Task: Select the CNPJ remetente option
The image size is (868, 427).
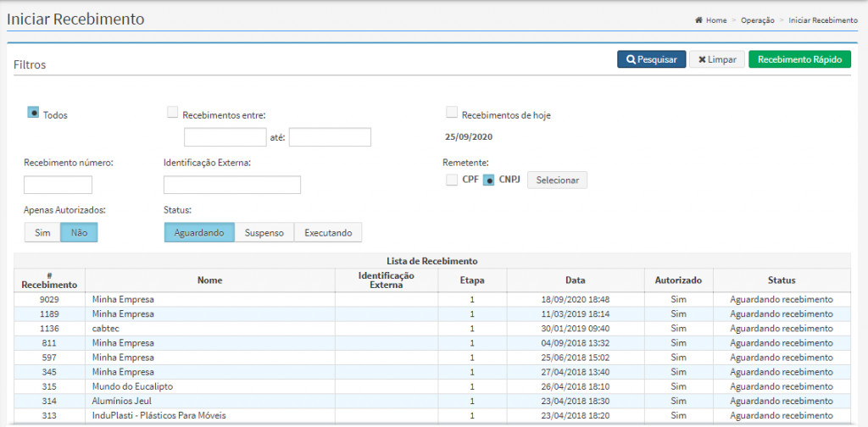Action: point(489,180)
